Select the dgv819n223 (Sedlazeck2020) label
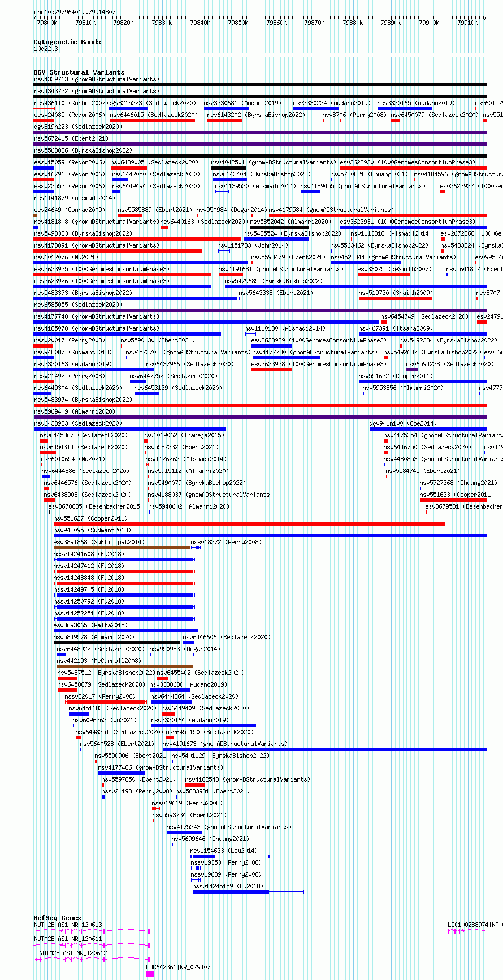 pos(78,127)
